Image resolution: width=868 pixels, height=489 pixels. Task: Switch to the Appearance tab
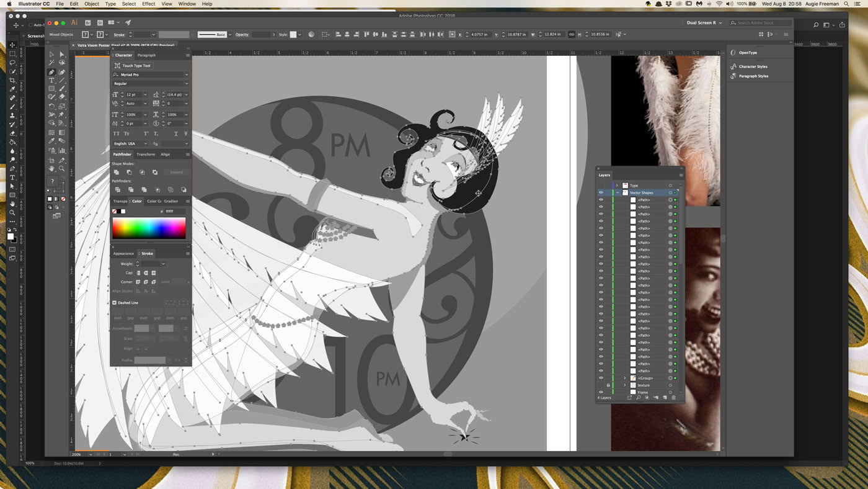[x=123, y=254]
